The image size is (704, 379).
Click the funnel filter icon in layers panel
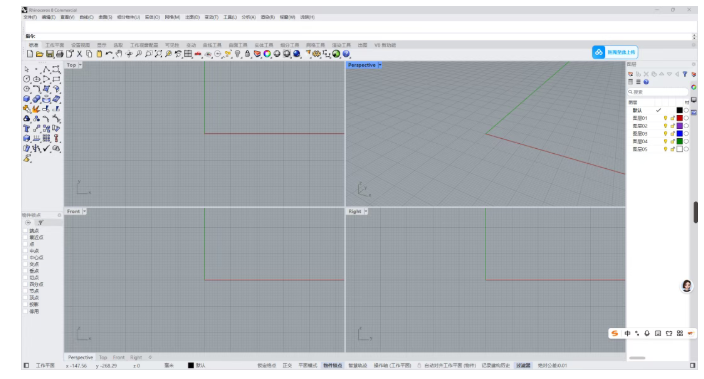[x=685, y=74]
